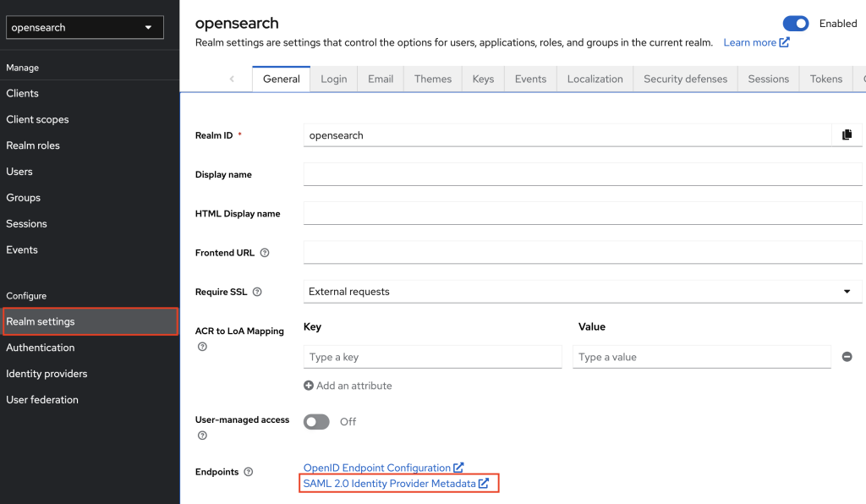Open OpenID Endpoint Configuration link

click(383, 468)
